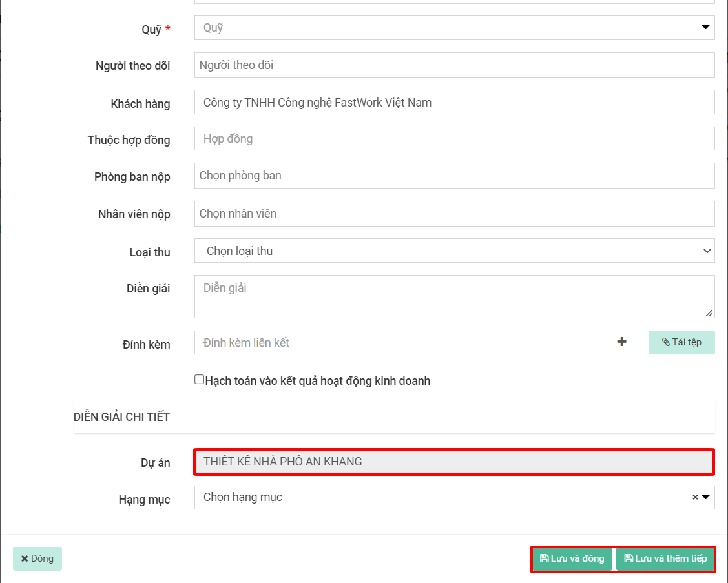Viewport: 728px width, 583px height.
Task: Click the Khách hàng field
Action: pos(454,102)
